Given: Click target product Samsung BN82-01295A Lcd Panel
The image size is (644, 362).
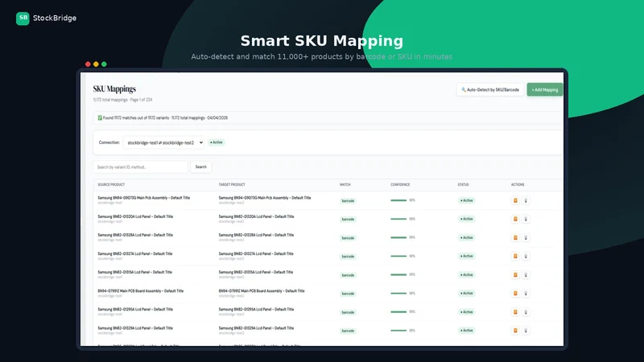Looking at the screenshot, I should tap(256, 310).
